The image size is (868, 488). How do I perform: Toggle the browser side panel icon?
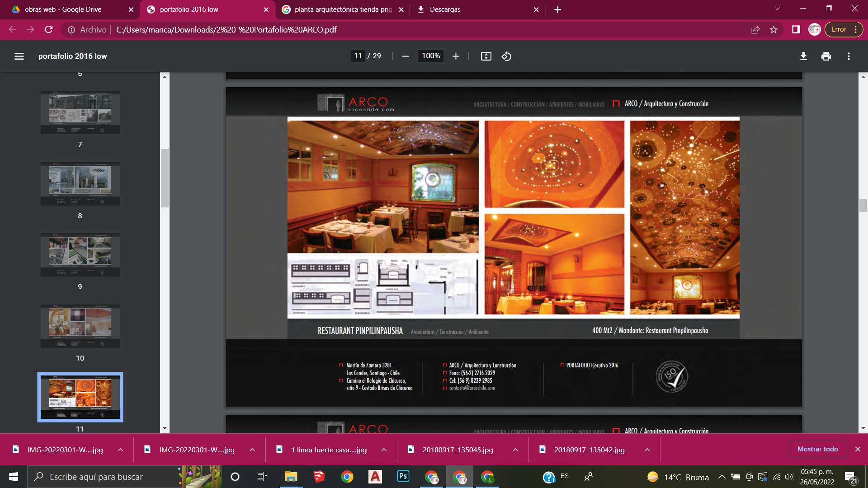[x=796, y=30]
